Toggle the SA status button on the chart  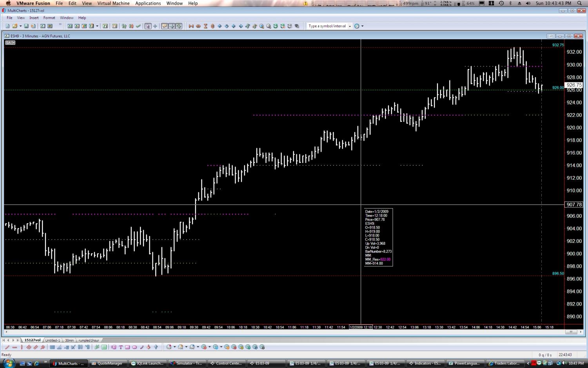[10, 42]
